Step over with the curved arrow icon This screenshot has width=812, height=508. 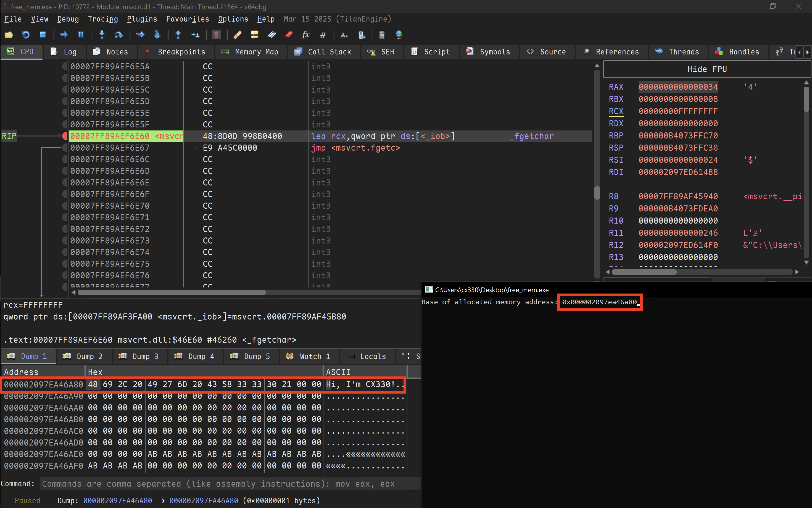click(119, 35)
